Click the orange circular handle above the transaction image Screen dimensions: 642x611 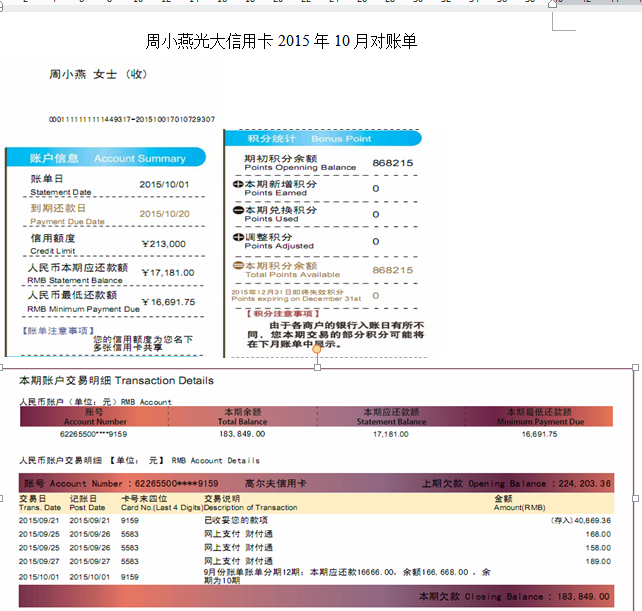click(x=317, y=349)
